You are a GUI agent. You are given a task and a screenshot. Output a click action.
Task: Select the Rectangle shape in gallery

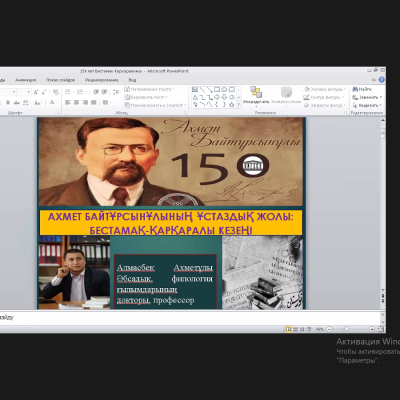click(217, 90)
